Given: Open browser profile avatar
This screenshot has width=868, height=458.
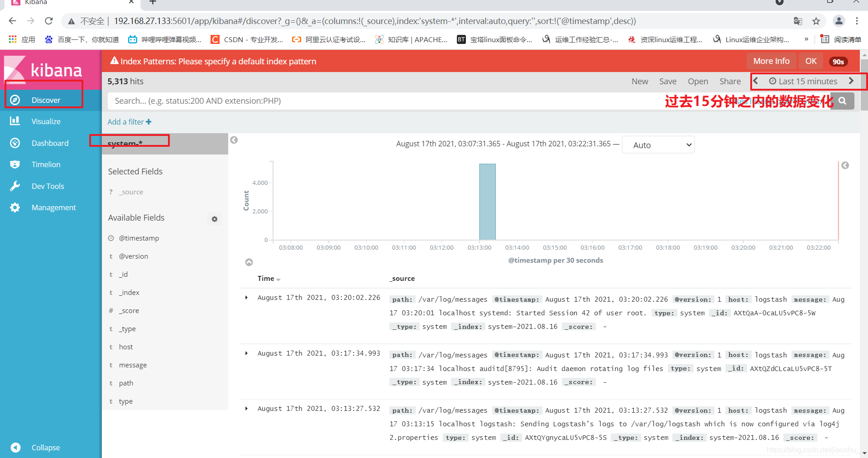Looking at the screenshot, I should pos(839,21).
